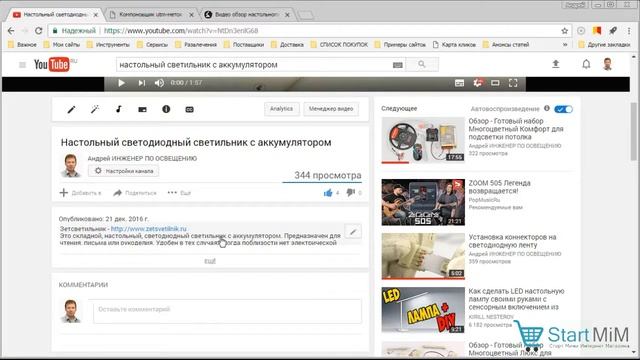Edit description with pencil icon
640x360 pixels.
click(x=353, y=232)
